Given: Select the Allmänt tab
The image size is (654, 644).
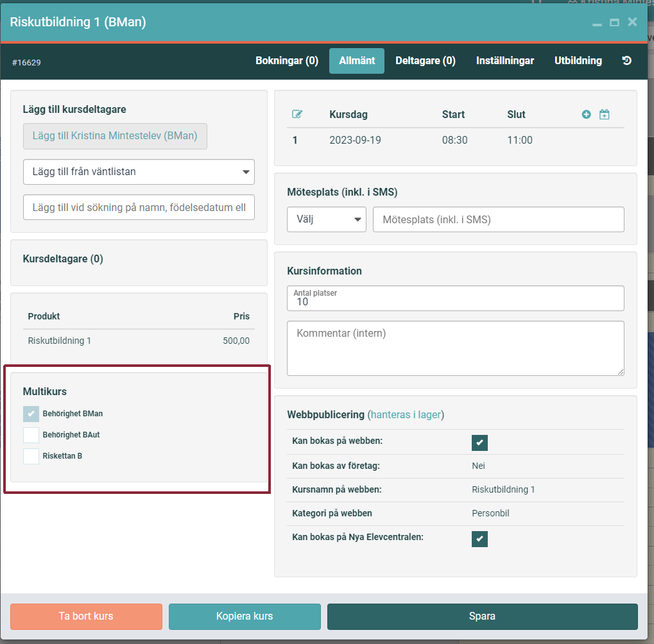Looking at the screenshot, I should (357, 61).
